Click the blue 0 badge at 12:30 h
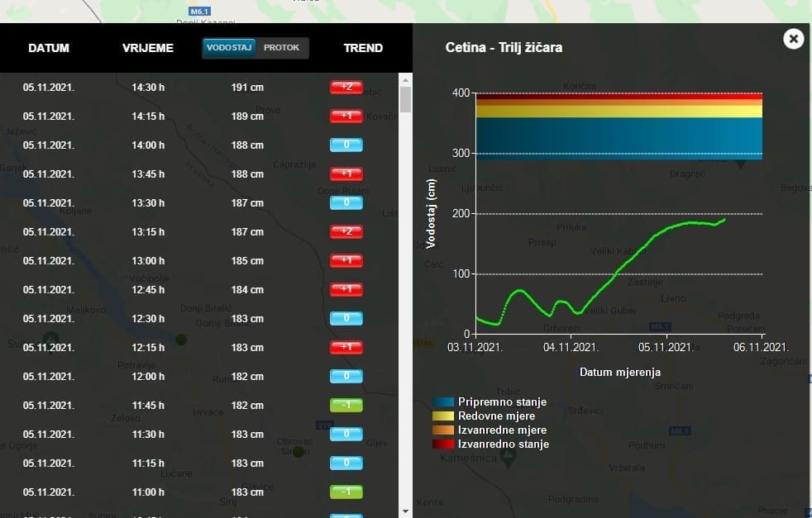This screenshot has width=812, height=518. [x=346, y=318]
